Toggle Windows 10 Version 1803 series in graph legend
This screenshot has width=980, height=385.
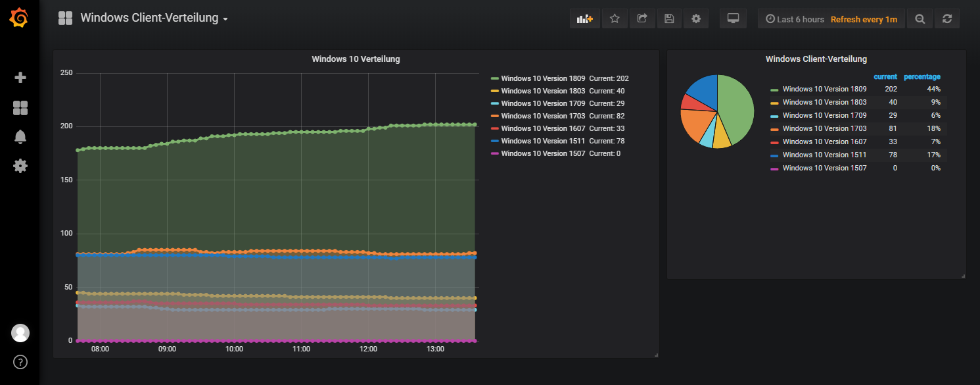543,91
